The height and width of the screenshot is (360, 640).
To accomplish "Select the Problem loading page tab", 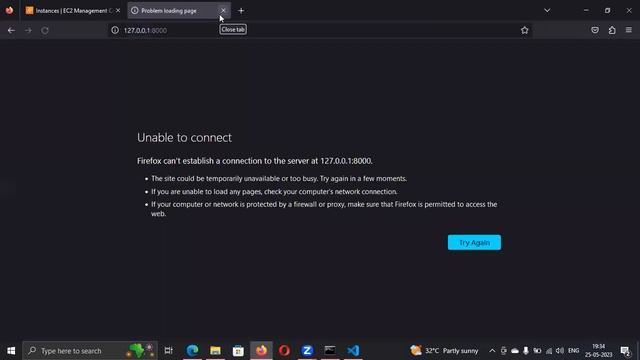I will (179, 11).
